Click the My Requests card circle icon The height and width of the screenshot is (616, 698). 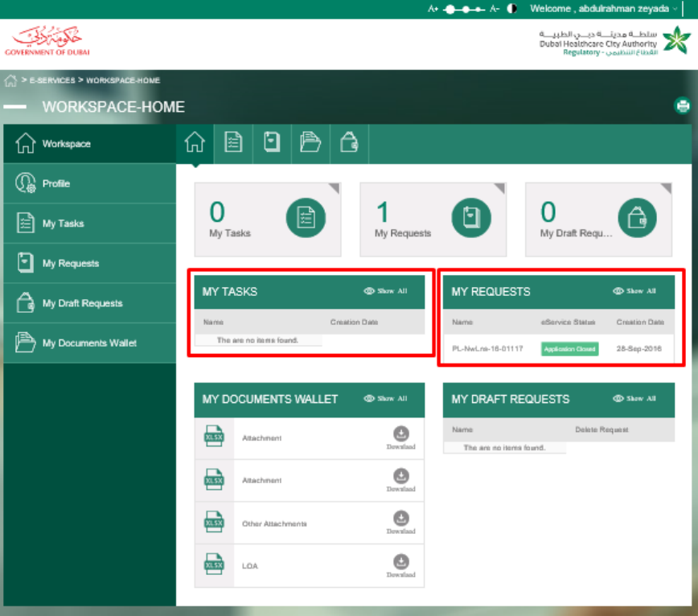(471, 218)
